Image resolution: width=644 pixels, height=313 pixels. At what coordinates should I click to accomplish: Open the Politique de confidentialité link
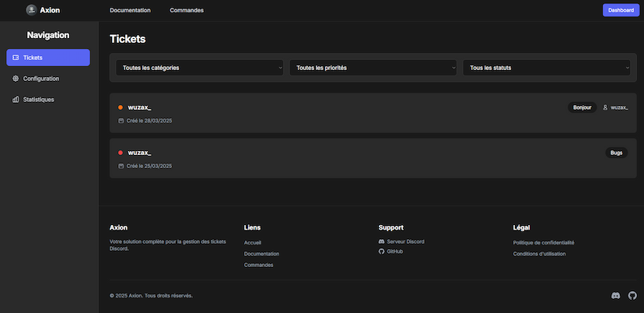(x=544, y=242)
